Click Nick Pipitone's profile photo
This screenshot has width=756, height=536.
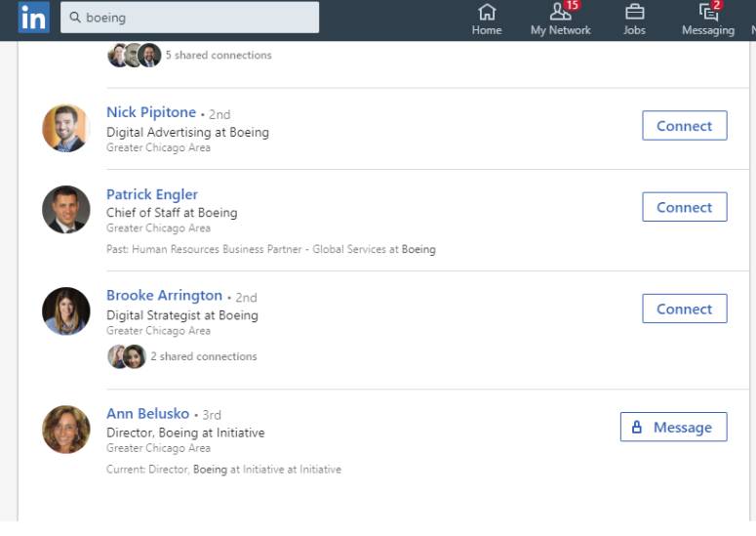click(66, 128)
